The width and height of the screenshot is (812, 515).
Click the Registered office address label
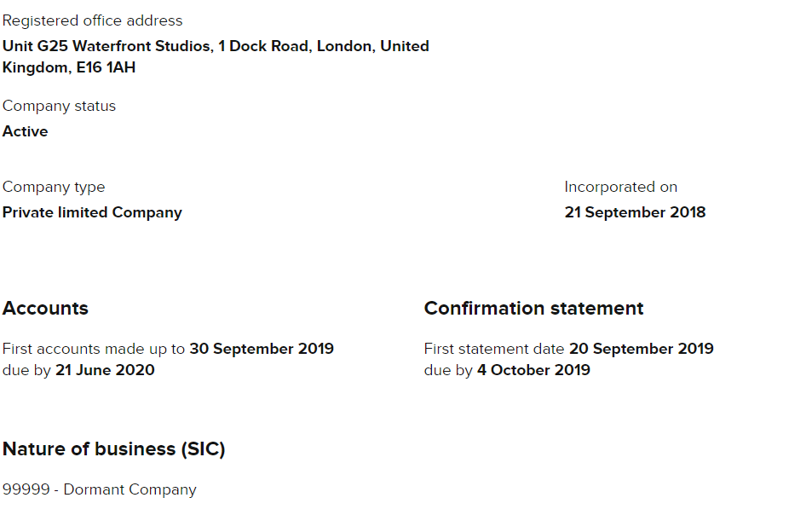click(x=92, y=20)
